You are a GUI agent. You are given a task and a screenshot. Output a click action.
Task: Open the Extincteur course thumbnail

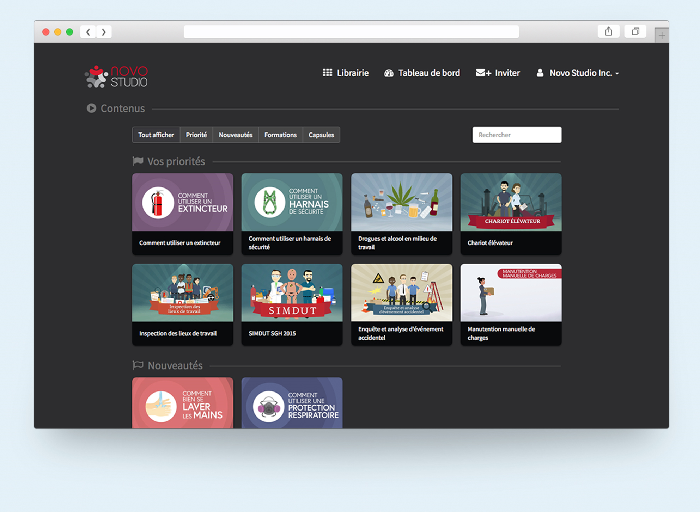point(183,202)
